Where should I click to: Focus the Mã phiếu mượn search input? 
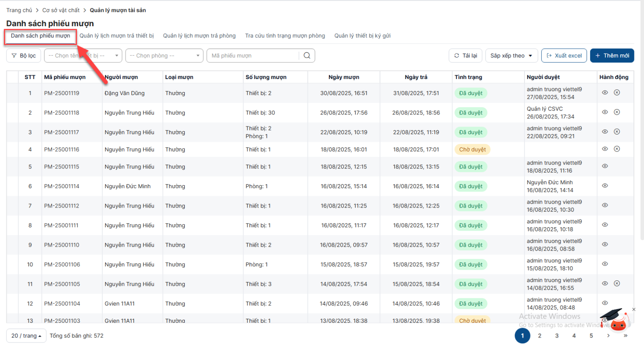254,56
